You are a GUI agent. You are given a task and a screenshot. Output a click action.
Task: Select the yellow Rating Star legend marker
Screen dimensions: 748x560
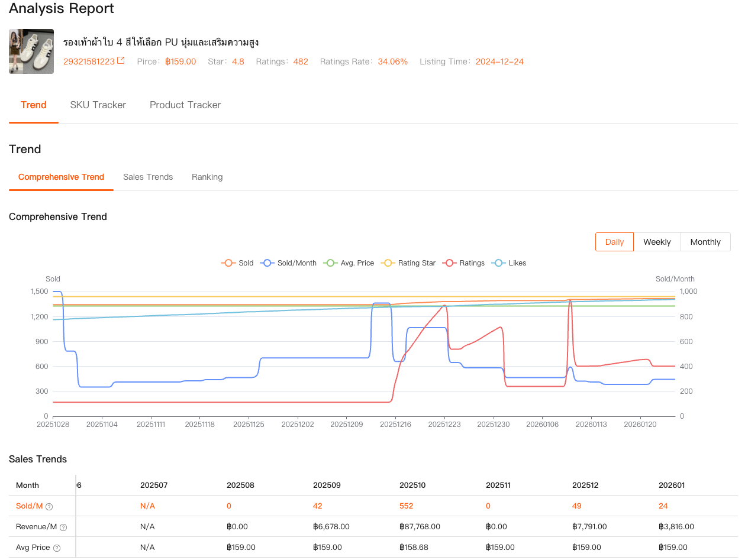click(x=387, y=263)
